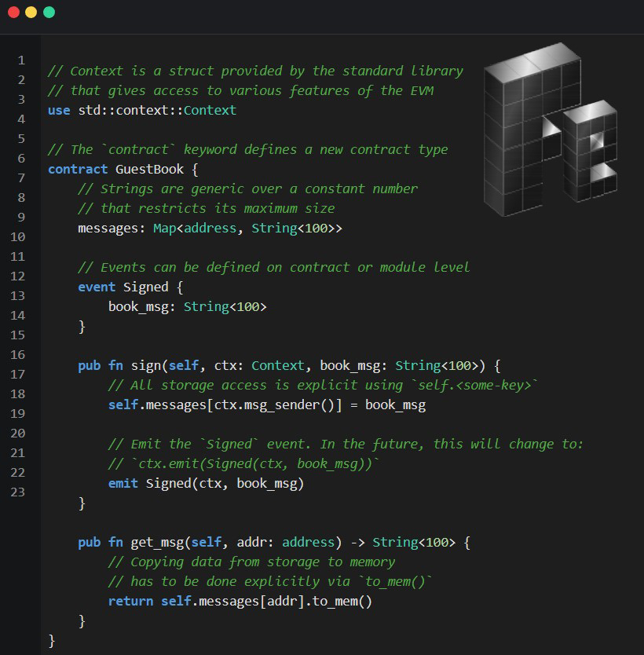Select line number 7 in the gutter
Viewport: 644px width, 655px height.
click(x=21, y=178)
